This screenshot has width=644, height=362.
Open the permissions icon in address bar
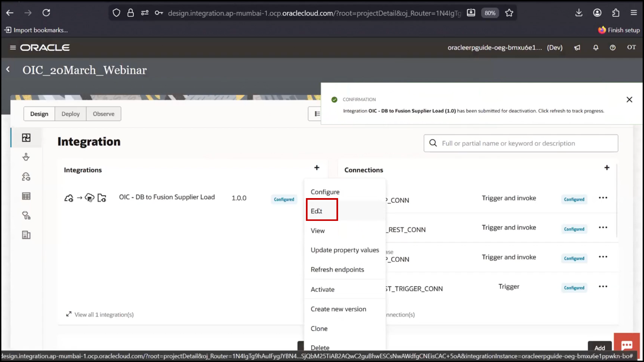[145, 13]
